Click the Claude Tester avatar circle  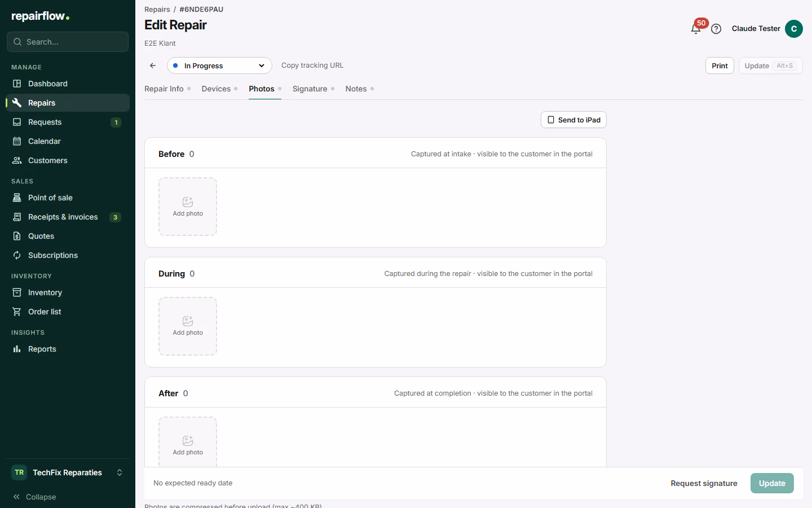pyautogui.click(x=794, y=29)
